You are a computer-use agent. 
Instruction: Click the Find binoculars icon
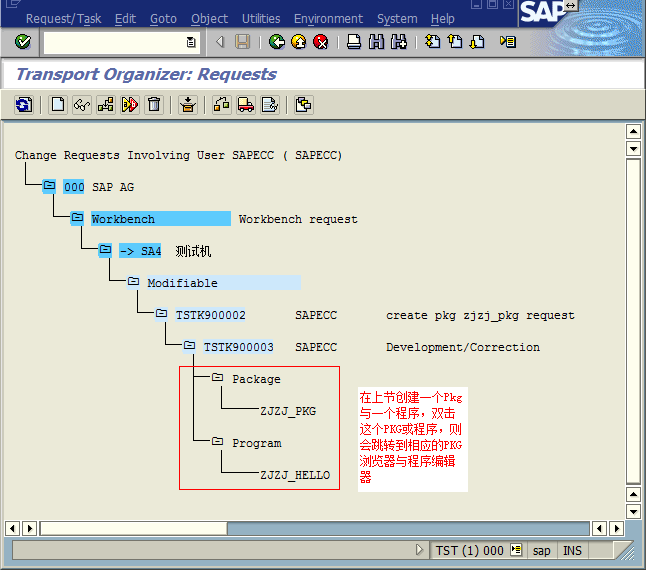pos(376,42)
